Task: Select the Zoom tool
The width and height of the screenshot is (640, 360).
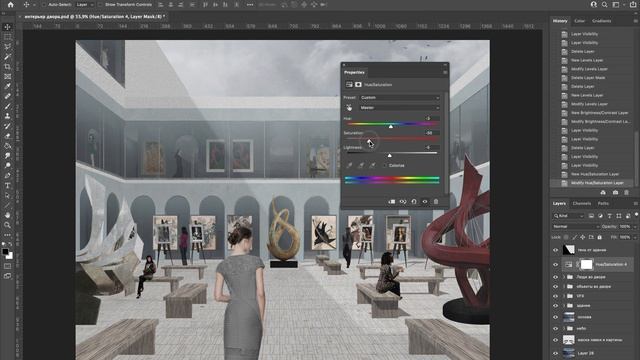Action: 7,225
